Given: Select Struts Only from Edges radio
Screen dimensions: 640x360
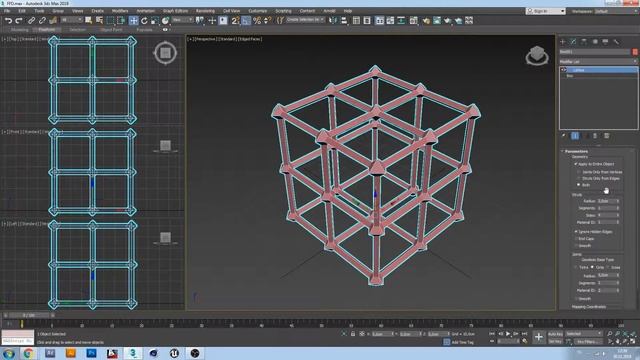Looking at the screenshot, I should [578, 178].
